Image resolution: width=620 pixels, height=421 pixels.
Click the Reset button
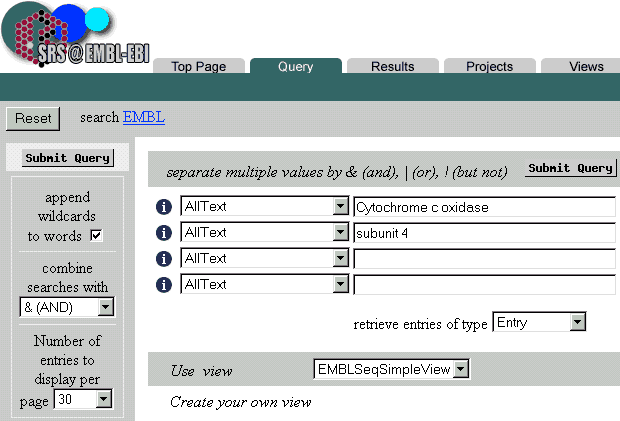click(x=33, y=118)
